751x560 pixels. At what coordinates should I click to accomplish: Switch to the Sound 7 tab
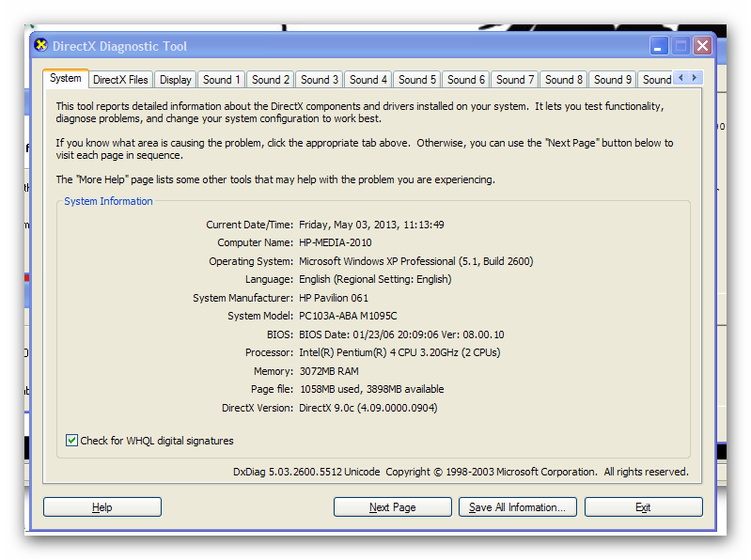coord(515,80)
